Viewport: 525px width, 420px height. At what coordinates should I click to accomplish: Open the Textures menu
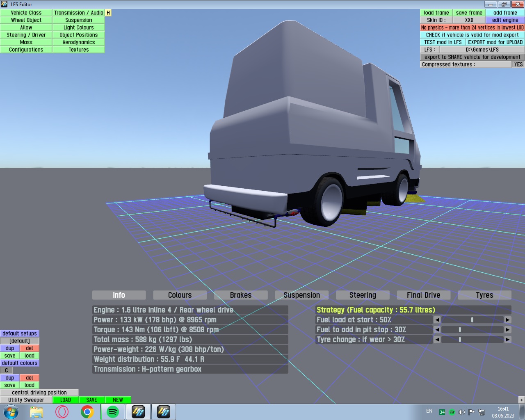[x=79, y=50]
